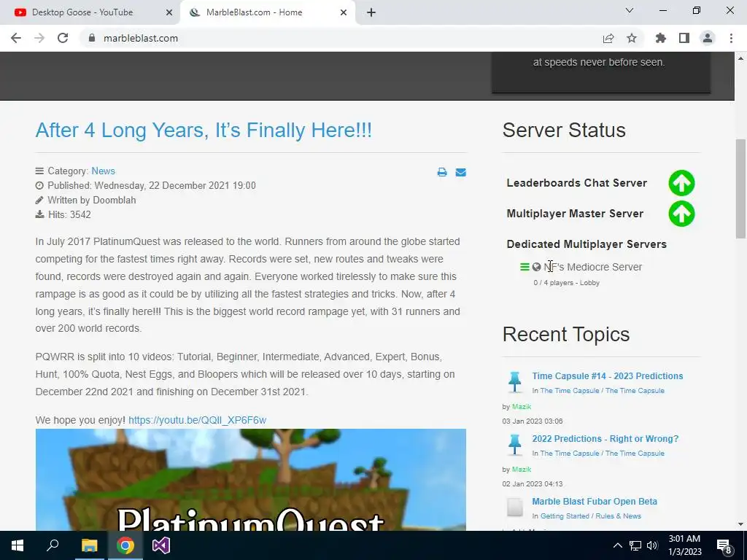This screenshot has width=747, height=560.
Task: Toggle the Chrome side panel icon
Action: (684, 38)
